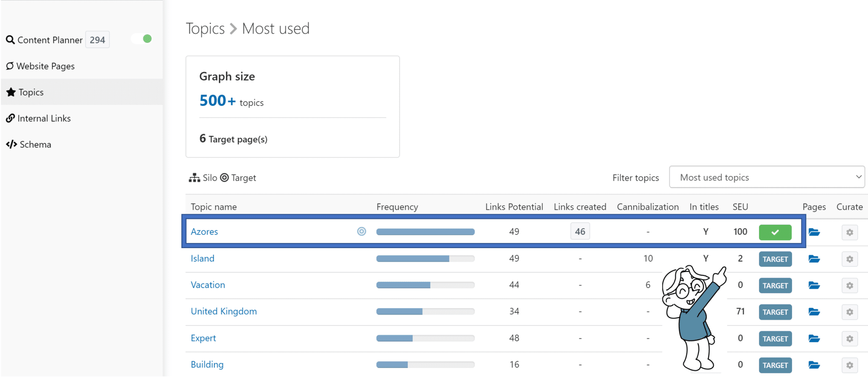The height and width of the screenshot is (378, 868).
Task: Open the pages folder icon for Azores
Action: pyautogui.click(x=814, y=232)
